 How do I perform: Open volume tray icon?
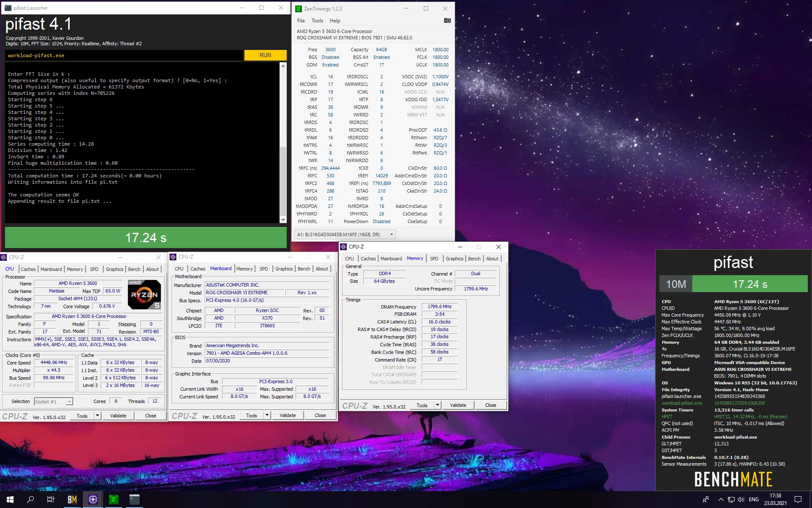(741, 500)
